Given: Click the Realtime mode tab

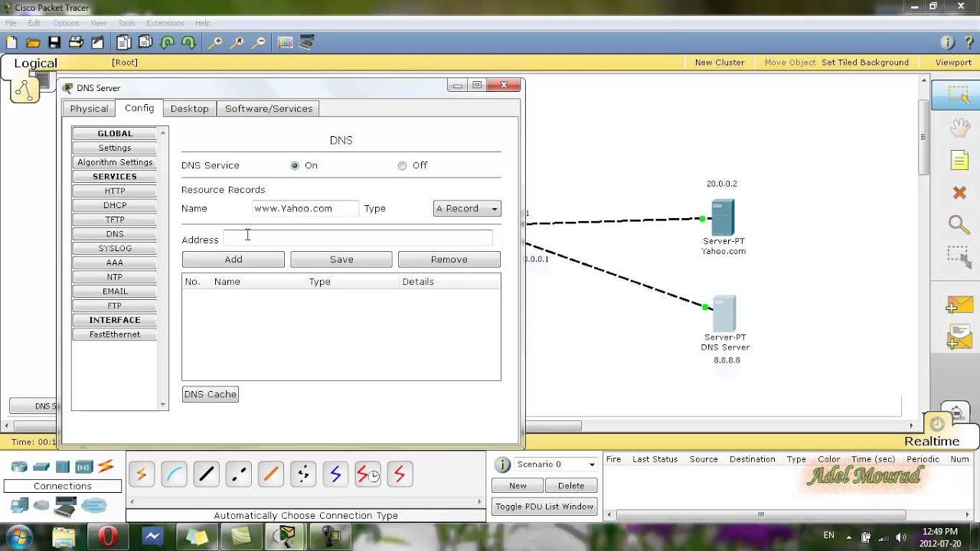Looking at the screenshot, I should (x=932, y=442).
